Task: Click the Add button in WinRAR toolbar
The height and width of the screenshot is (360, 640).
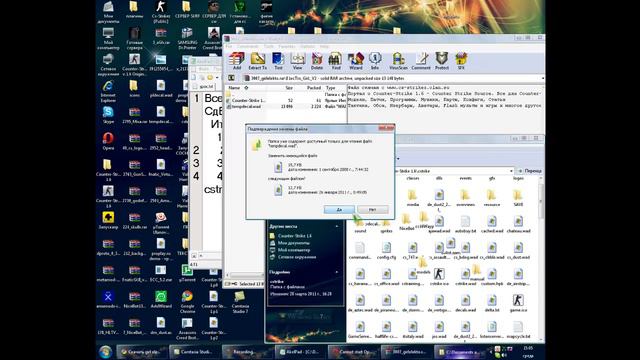Action: point(236,61)
